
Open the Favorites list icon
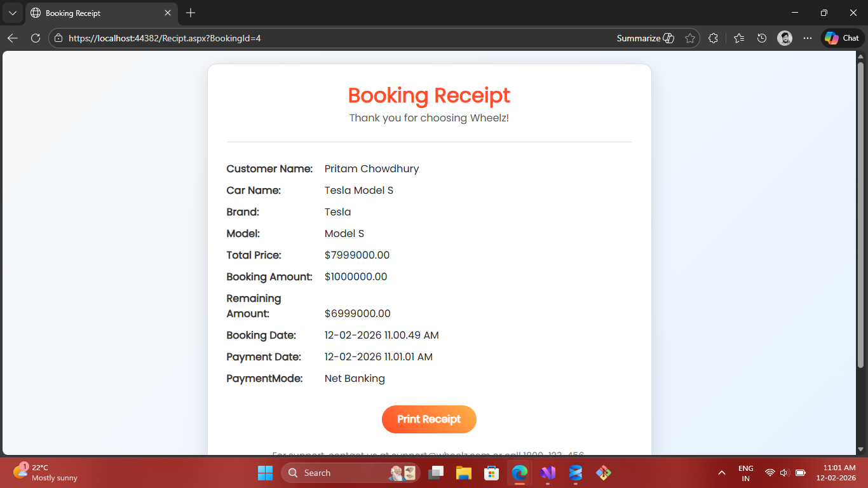click(x=738, y=38)
